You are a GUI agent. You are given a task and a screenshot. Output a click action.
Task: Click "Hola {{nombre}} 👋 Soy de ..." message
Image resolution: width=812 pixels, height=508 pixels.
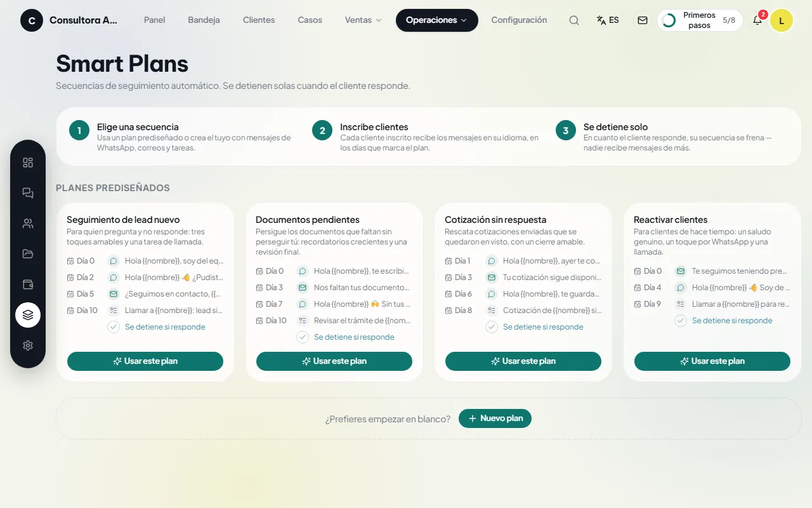pyautogui.click(x=741, y=288)
